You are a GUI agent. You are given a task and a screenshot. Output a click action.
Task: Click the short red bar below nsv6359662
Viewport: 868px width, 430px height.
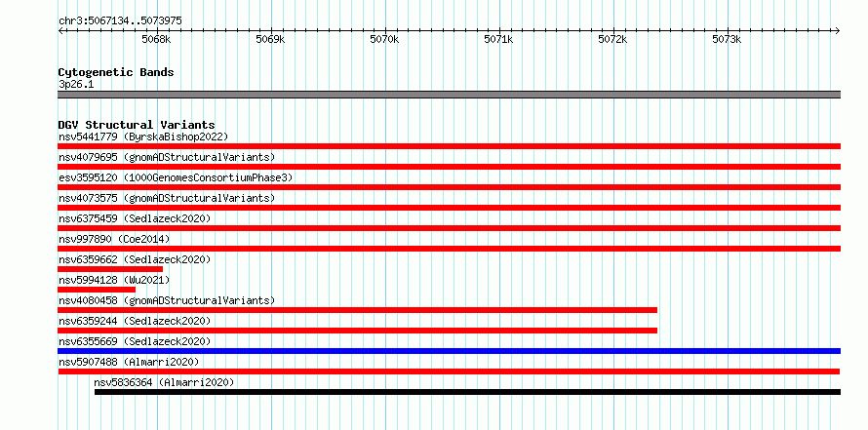(x=110, y=269)
